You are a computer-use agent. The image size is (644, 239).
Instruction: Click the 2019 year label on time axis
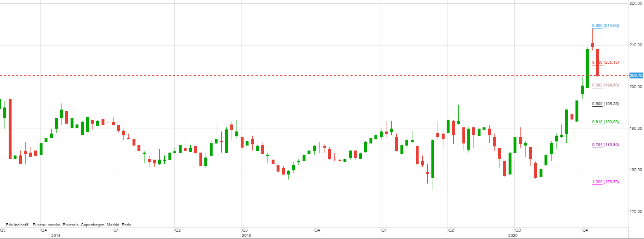[246, 236]
